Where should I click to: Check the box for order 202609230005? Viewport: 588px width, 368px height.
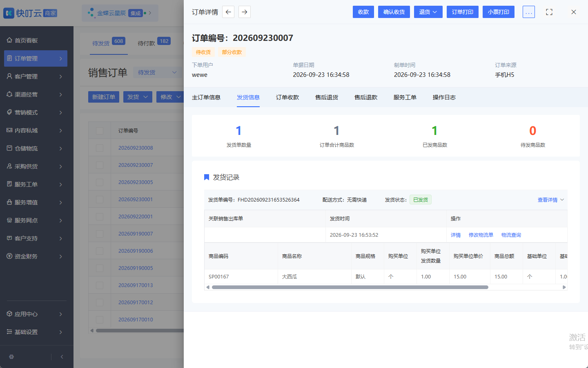pyautogui.click(x=100, y=182)
